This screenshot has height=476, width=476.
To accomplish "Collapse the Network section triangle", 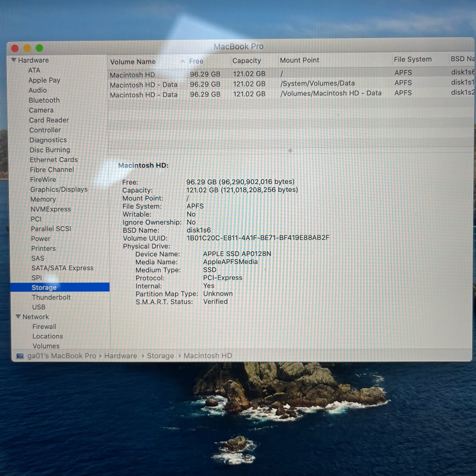I will pos(18,316).
